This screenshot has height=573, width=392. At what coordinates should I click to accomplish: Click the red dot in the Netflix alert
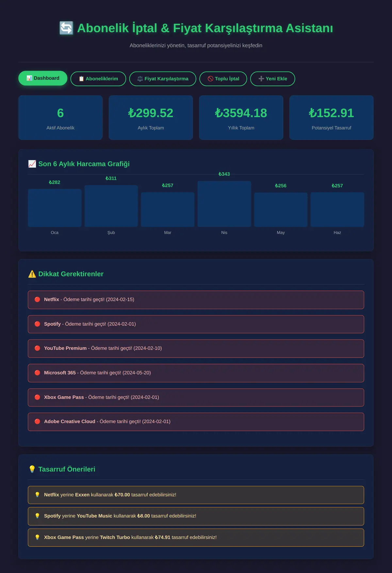37,300
